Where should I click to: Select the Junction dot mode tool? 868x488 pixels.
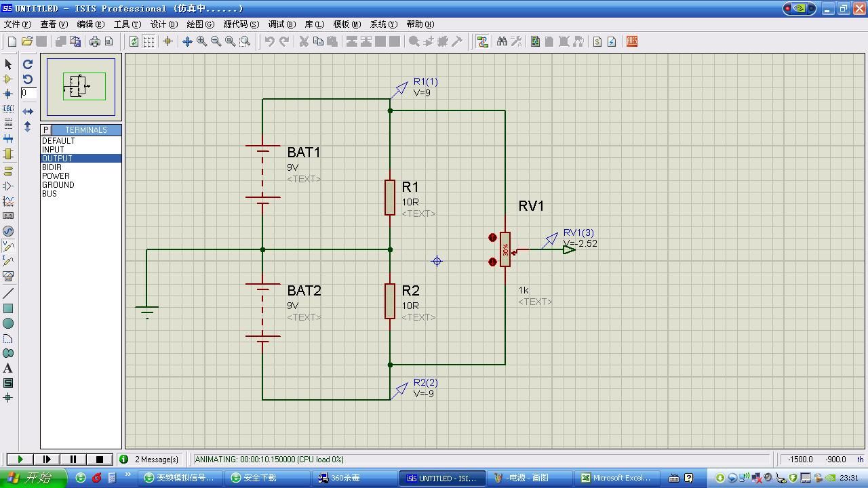8,94
